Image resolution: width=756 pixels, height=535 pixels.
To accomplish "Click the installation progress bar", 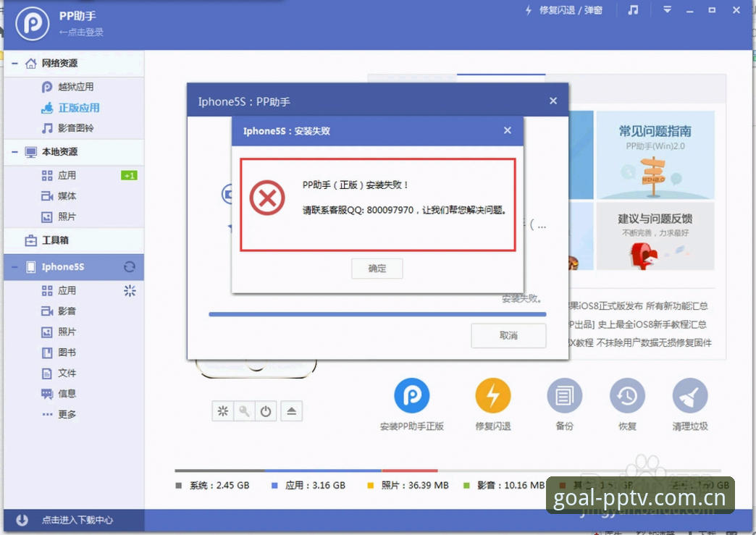I will [377, 314].
